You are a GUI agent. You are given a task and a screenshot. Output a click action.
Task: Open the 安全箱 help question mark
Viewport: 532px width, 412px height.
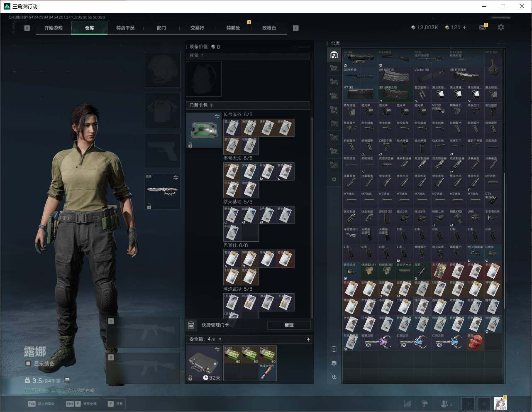(x=220, y=339)
